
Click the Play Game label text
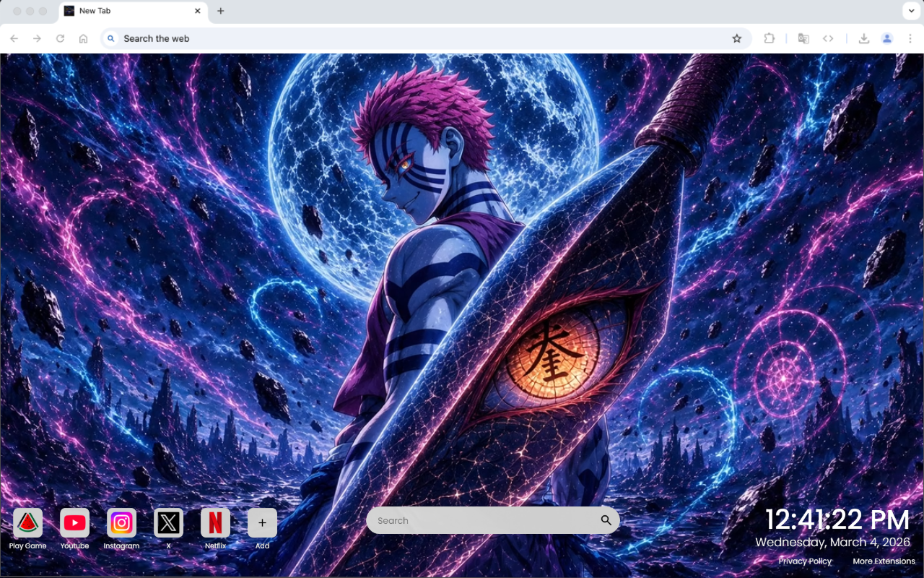pos(27,546)
